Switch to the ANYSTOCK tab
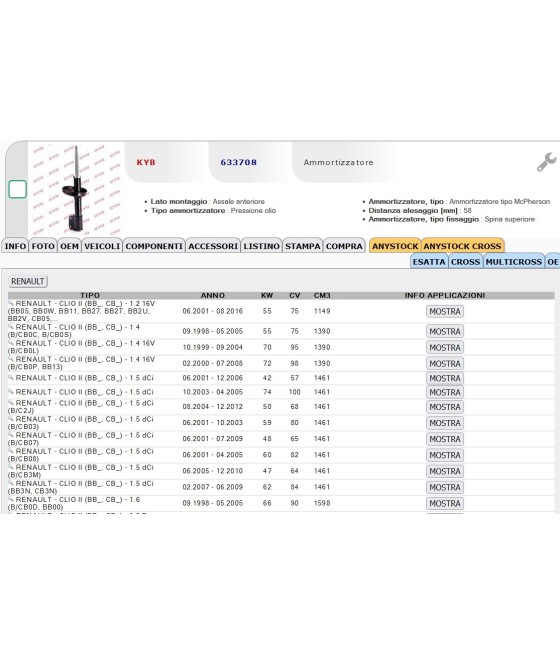 tap(395, 246)
